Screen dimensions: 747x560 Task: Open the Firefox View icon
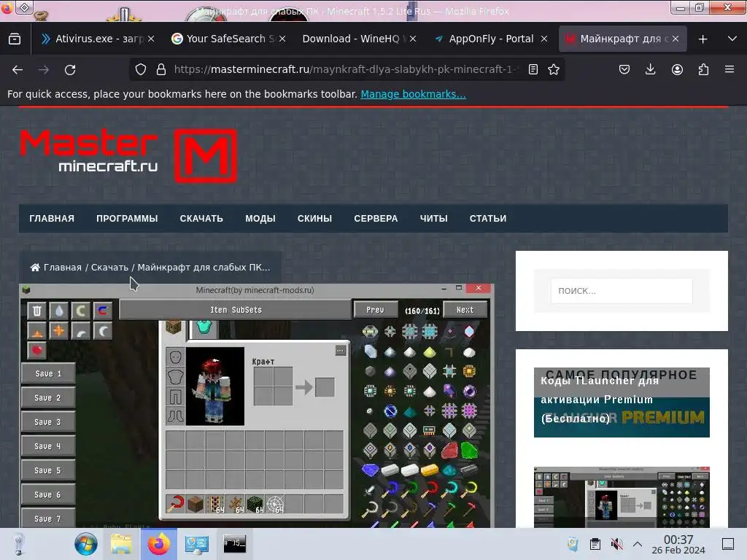pyautogui.click(x=15, y=39)
